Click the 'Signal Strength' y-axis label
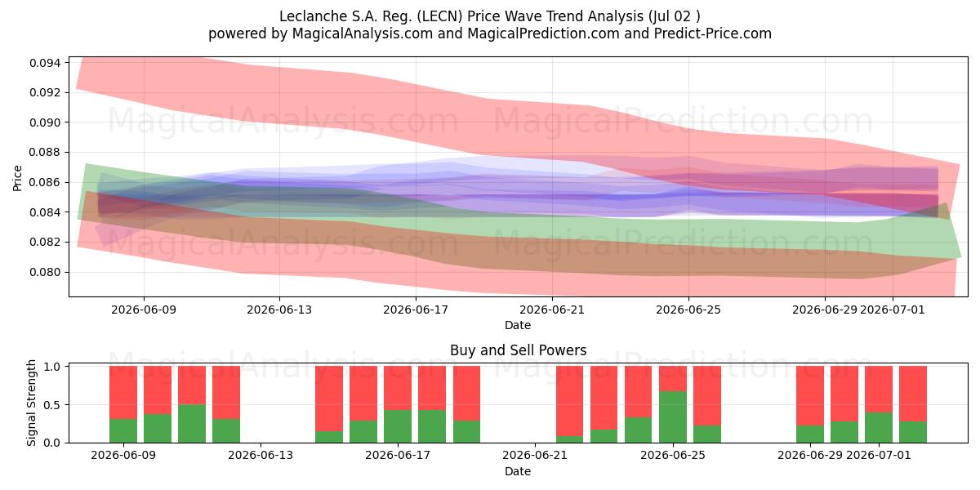Viewport: 980px width, 490px height. [32, 404]
